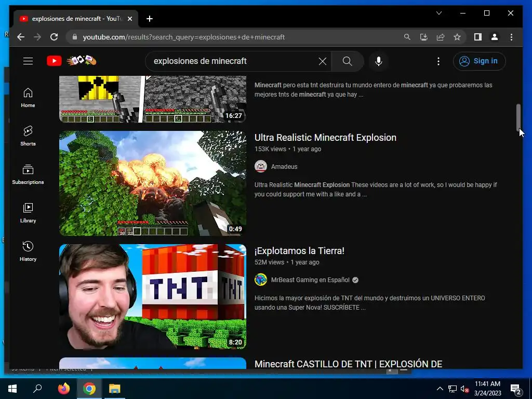This screenshot has height=399, width=532.
Task: Open the Windows notification center
Action: point(515,389)
